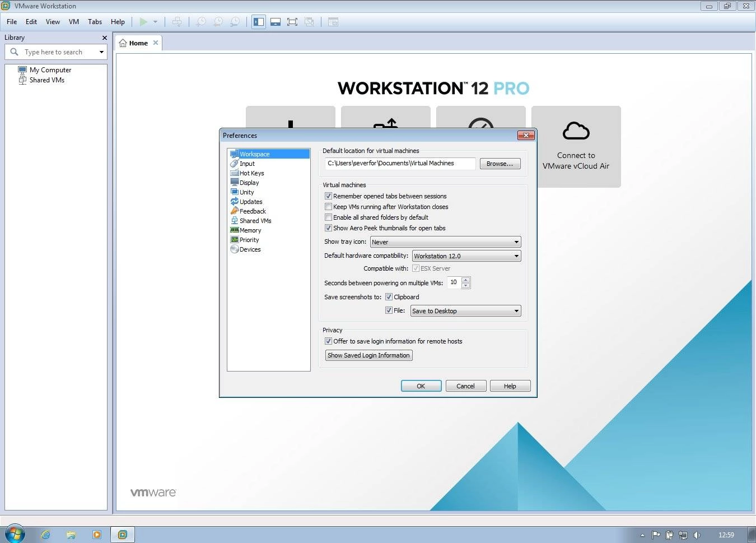Click the seconds between powering value field
The image size is (756, 543).
pyautogui.click(x=454, y=282)
